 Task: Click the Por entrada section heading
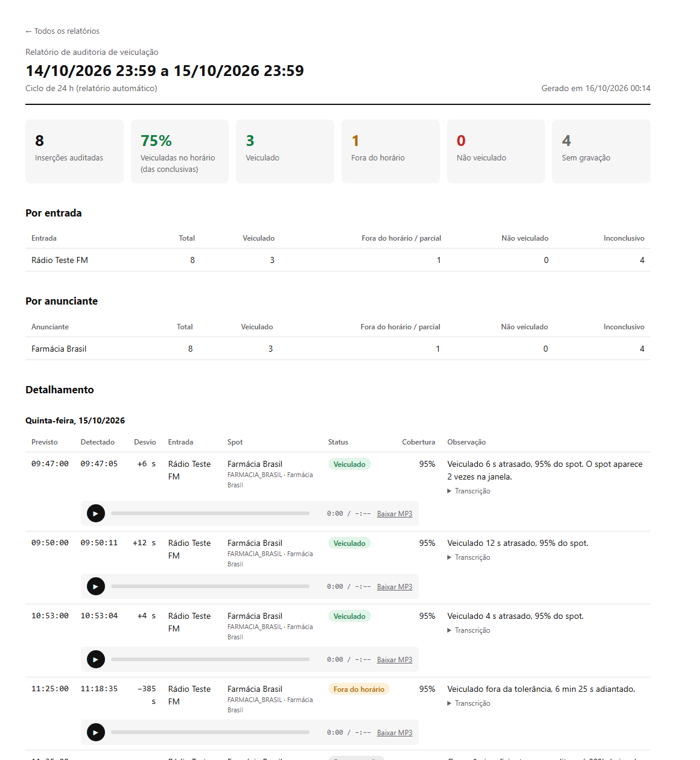click(x=54, y=213)
